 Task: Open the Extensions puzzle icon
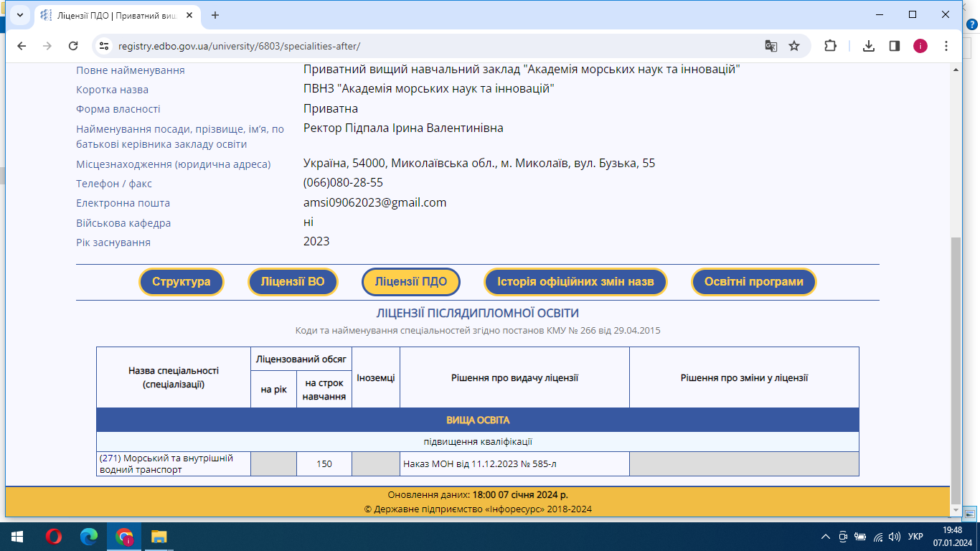click(x=830, y=46)
